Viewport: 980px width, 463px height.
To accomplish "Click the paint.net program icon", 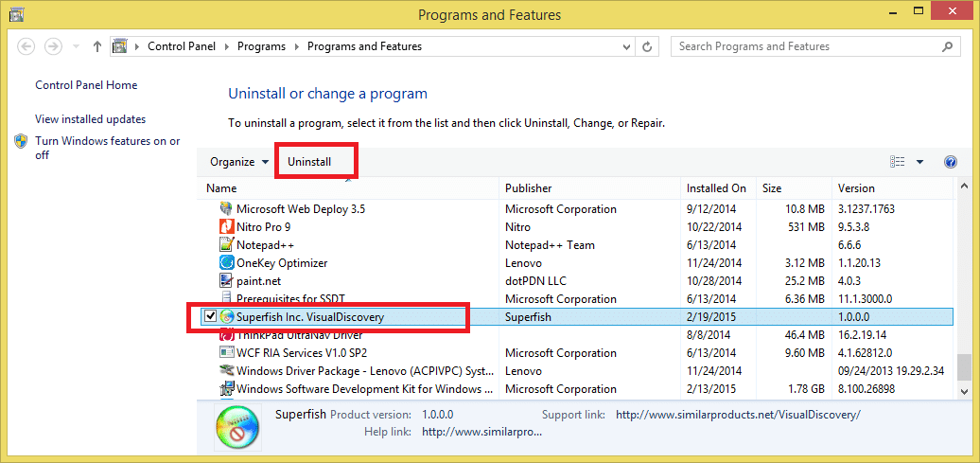I will (226, 281).
